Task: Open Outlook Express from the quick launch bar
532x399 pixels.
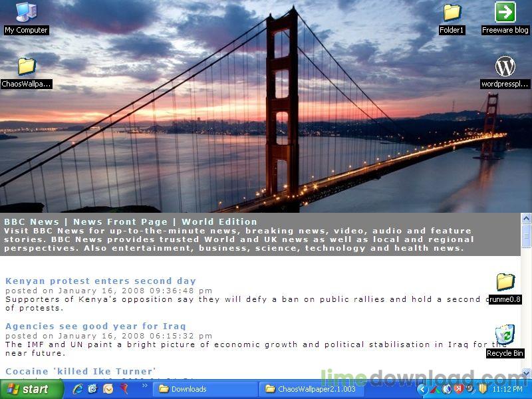Action: tap(108, 389)
